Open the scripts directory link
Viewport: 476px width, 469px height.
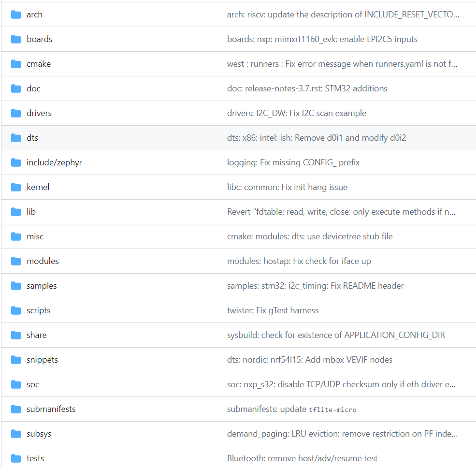(x=39, y=310)
